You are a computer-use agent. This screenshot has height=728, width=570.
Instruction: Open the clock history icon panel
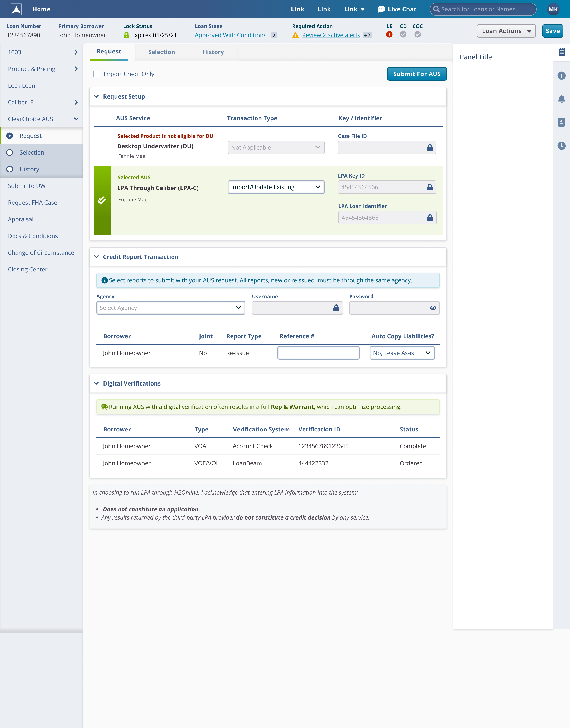coord(561,146)
